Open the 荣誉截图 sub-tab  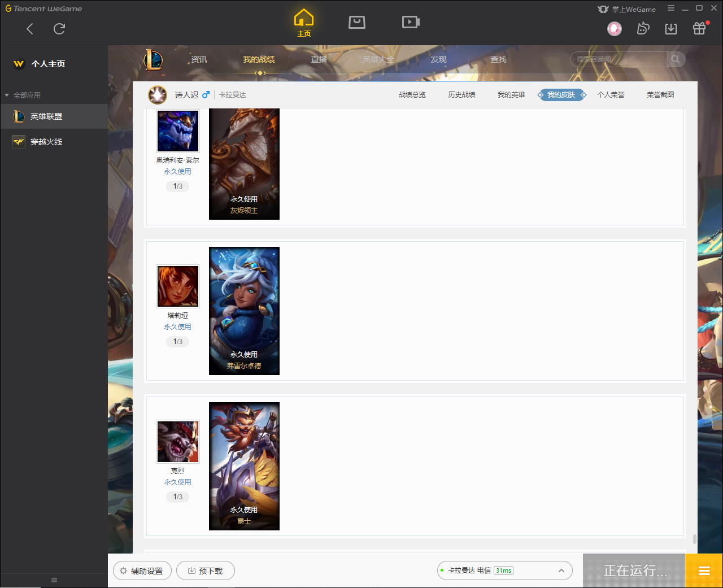tap(660, 95)
